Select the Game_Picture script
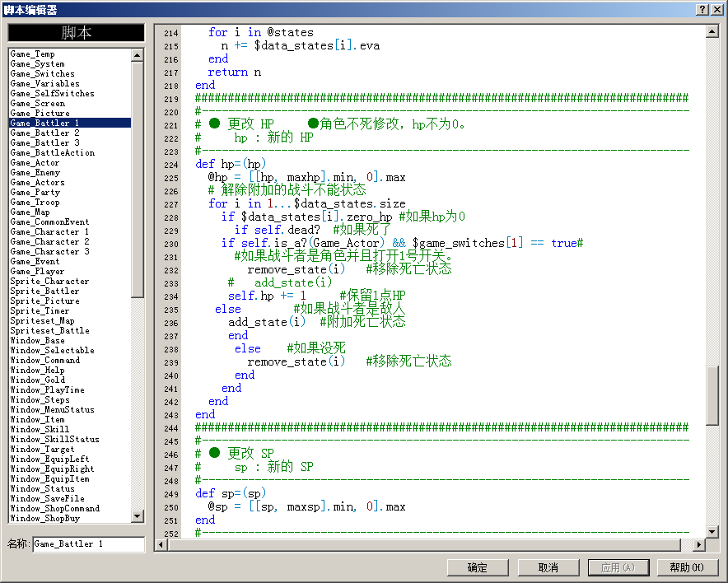Viewport: 728px width, 583px height. pos(70,113)
